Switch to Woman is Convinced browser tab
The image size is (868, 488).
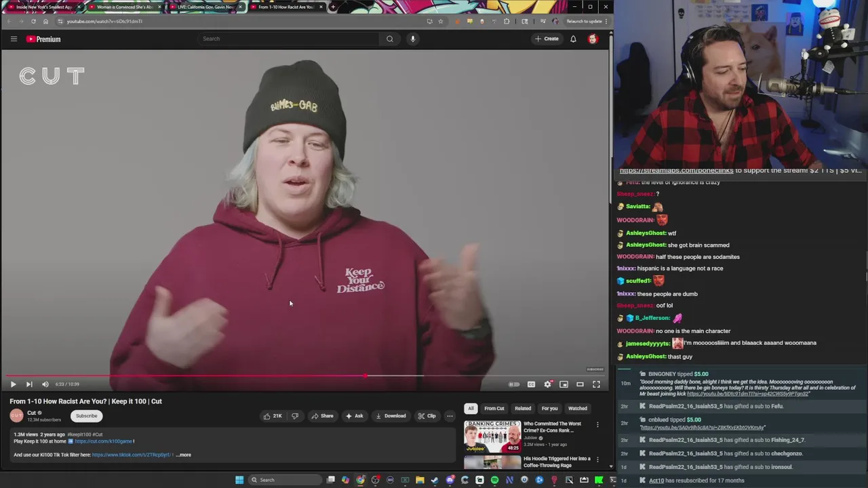click(x=124, y=7)
